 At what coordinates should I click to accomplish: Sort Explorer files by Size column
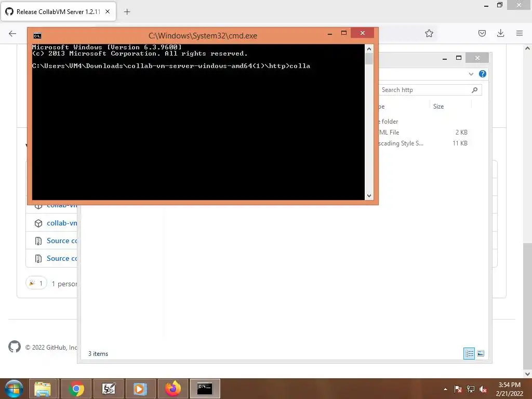point(438,106)
